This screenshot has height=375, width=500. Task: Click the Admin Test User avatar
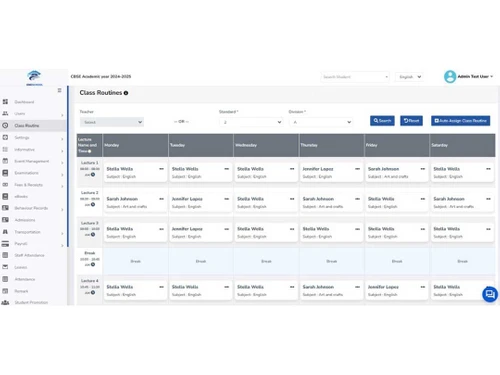coord(450,77)
